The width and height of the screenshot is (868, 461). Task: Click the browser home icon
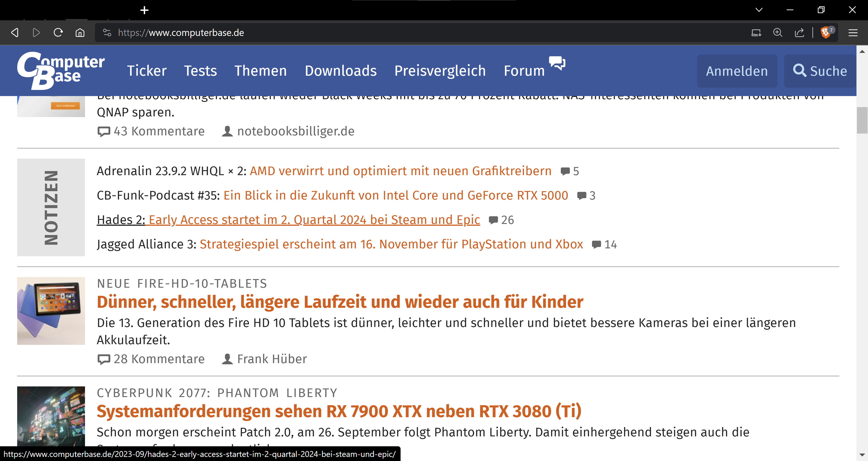(80, 33)
